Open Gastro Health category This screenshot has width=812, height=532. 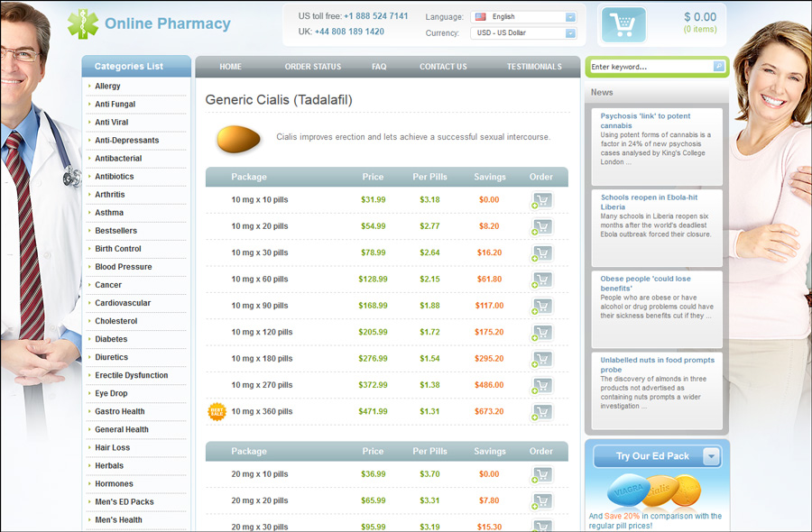coord(120,412)
